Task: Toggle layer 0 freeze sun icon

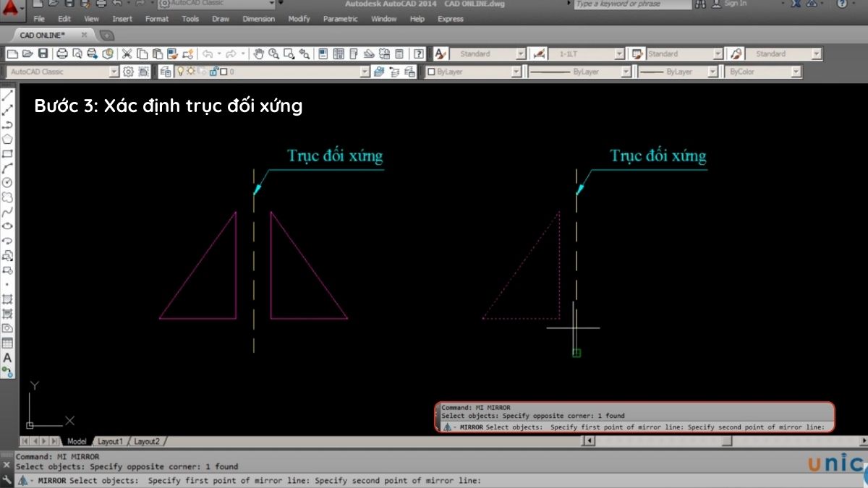Action: pyautogui.click(x=190, y=72)
